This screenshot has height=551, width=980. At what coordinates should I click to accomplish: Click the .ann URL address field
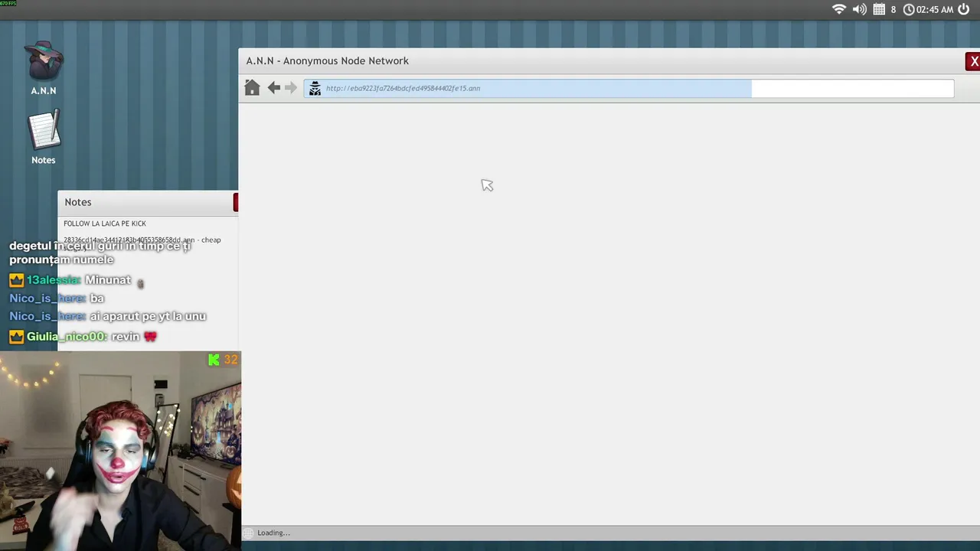point(629,88)
